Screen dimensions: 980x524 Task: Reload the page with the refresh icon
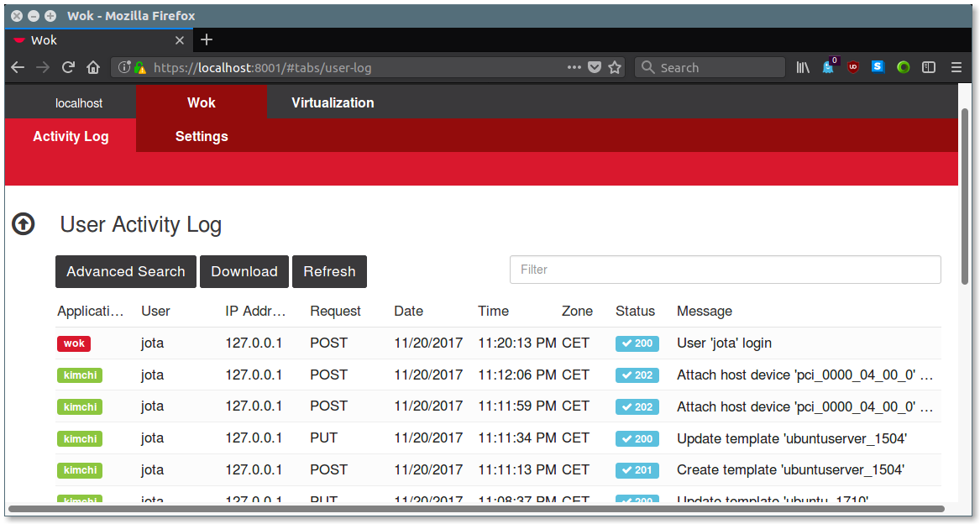coord(68,67)
